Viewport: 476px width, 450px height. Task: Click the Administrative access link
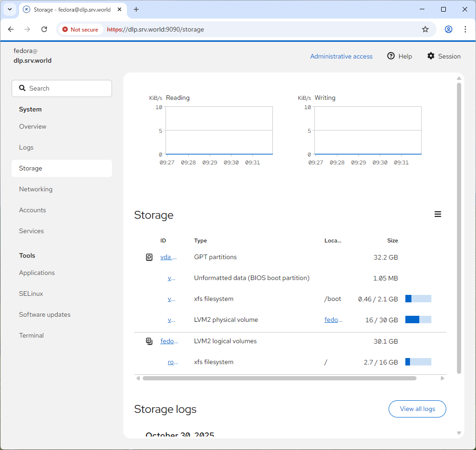point(341,56)
